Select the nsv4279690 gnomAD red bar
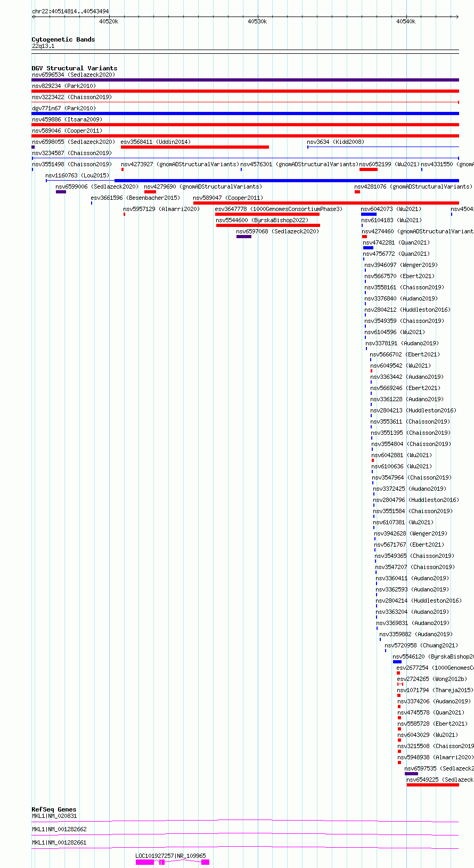The image size is (474, 868). (150, 192)
